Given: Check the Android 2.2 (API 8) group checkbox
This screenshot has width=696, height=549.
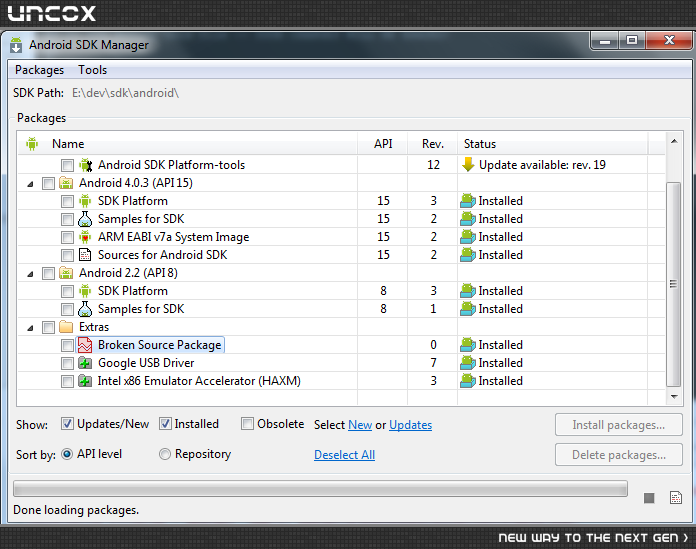Looking at the screenshot, I should point(48,273).
